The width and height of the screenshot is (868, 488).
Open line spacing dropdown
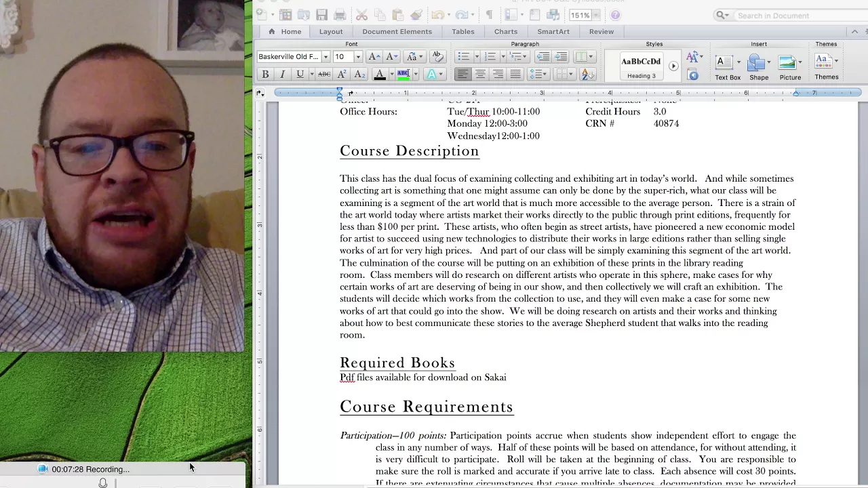(x=538, y=74)
